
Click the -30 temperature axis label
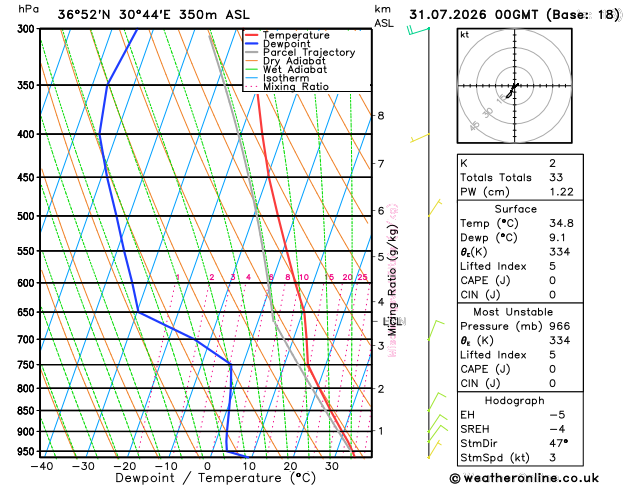coord(83,466)
